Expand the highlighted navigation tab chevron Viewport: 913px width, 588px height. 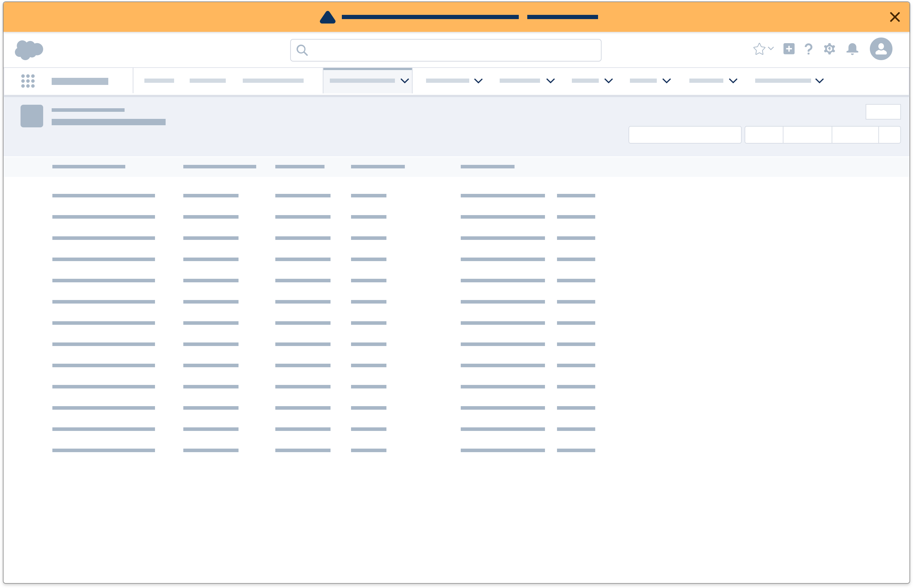pos(405,81)
